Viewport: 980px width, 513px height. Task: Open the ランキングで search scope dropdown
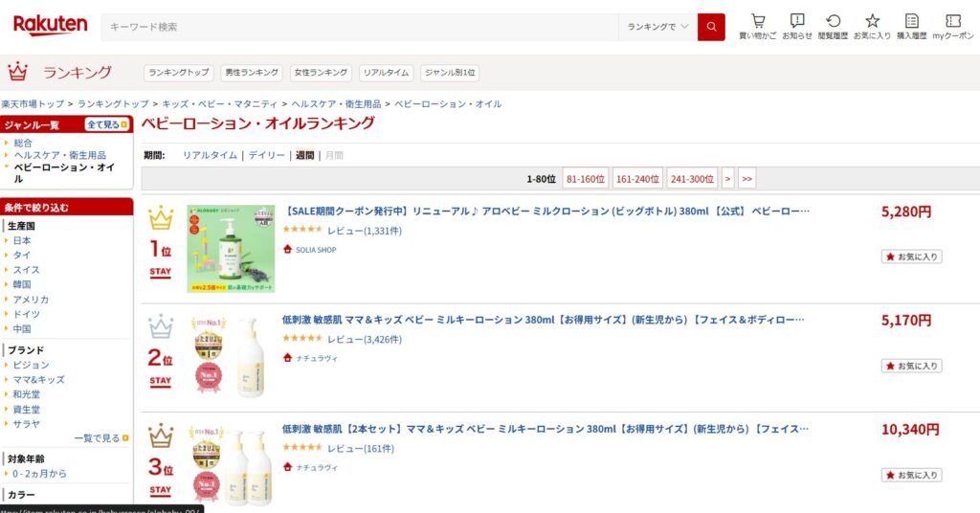(x=657, y=27)
